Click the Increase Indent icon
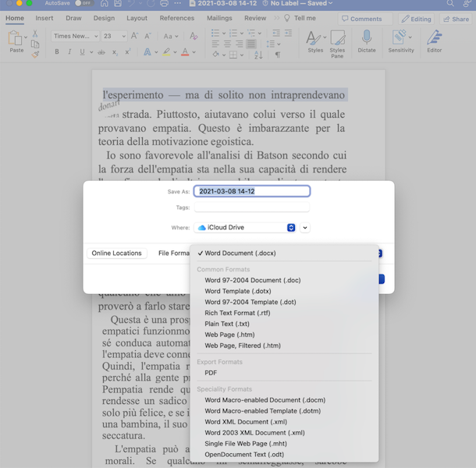476x468 pixels. [288, 33]
